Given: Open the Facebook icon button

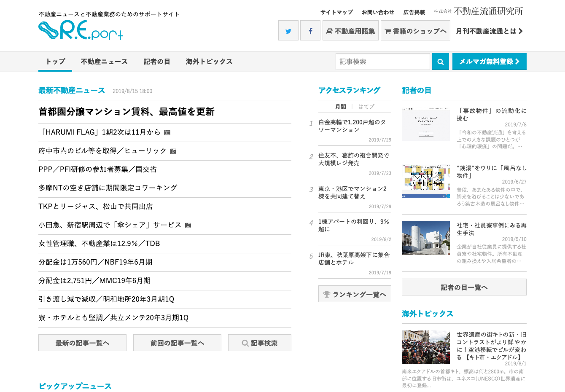Looking at the screenshot, I should point(310,30).
